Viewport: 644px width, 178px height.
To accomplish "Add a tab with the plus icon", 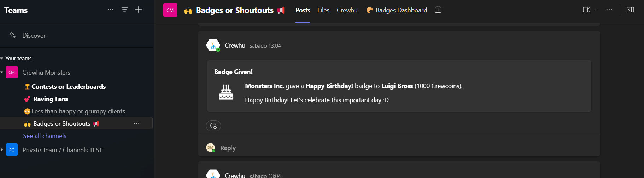I will (x=438, y=10).
